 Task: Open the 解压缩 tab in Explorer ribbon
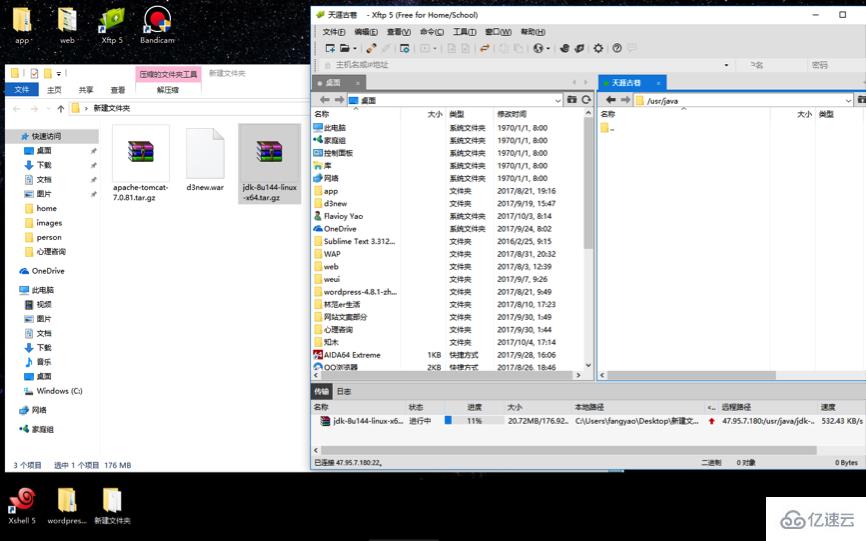click(167, 90)
